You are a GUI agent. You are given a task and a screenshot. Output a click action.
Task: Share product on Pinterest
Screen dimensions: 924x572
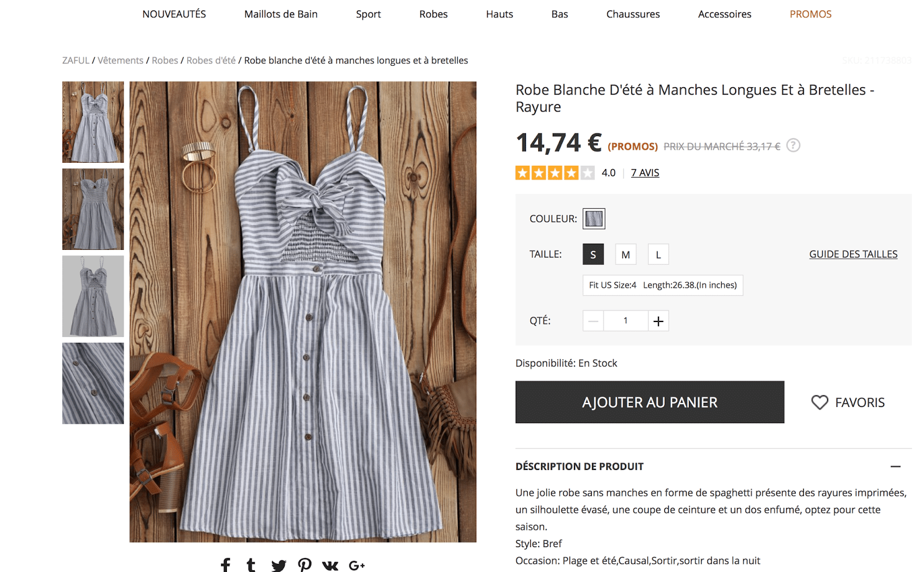(304, 565)
